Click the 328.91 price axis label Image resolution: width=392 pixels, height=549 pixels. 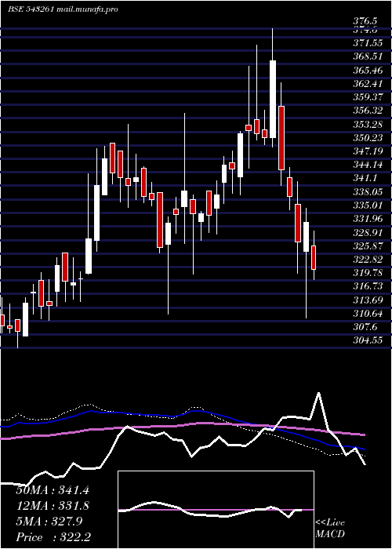tap(368, 232)
